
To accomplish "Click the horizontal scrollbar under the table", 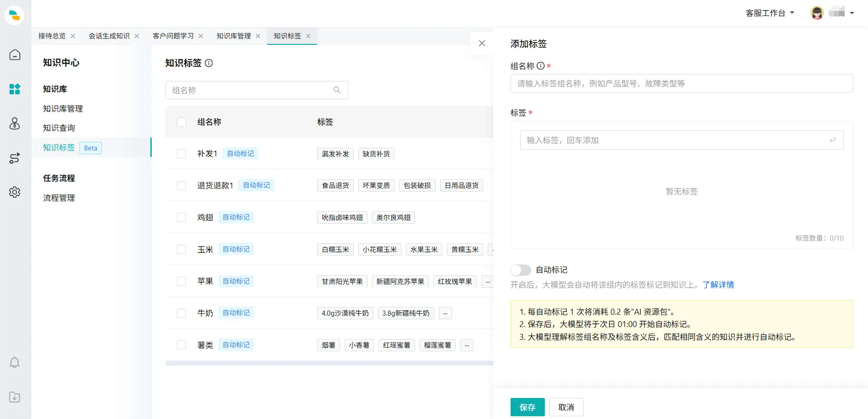I will [329, 363].
